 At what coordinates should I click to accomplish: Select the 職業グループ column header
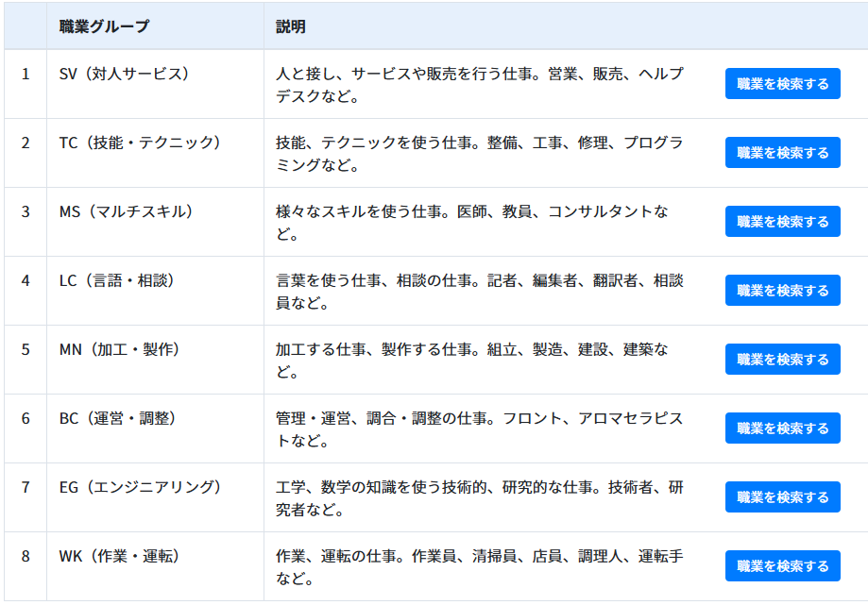[x=104, y=26]
